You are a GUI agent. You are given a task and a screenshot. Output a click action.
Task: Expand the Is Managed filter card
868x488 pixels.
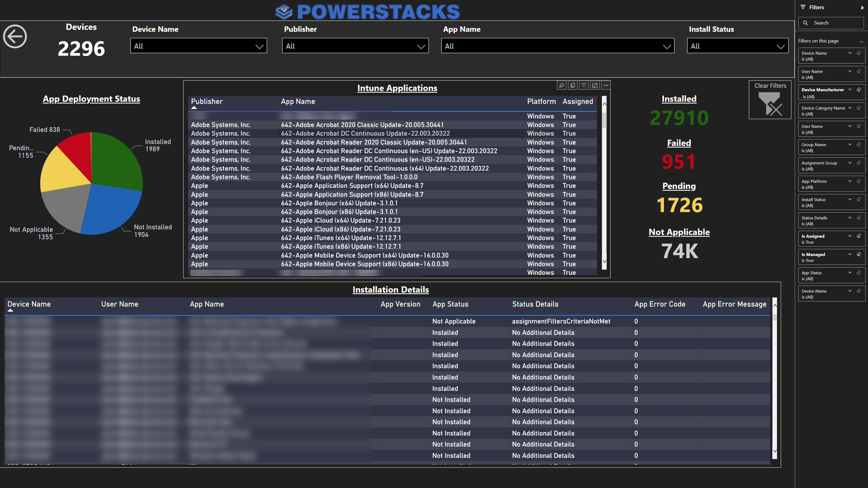click(850, 254)
